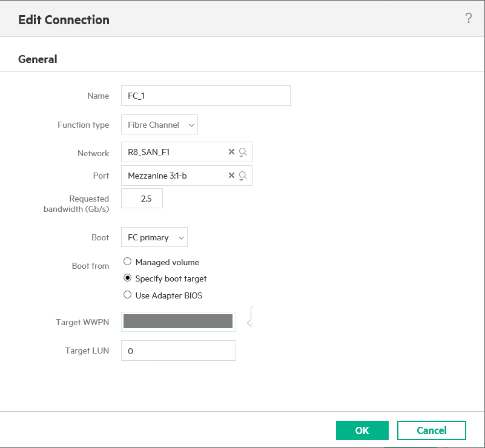485x448 pixels.
Task: Click the Target LUN input field
Action: [x=179, y=351]
